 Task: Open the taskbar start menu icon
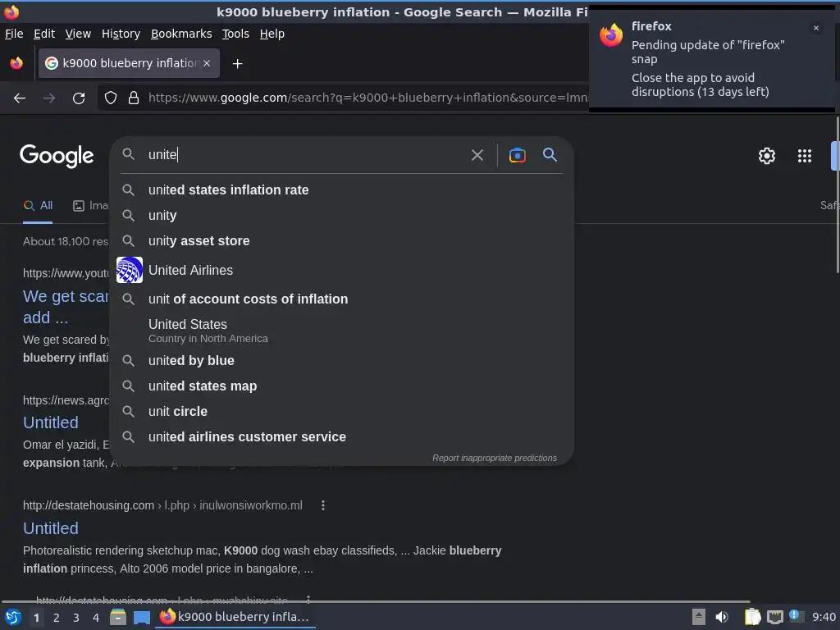13,617
